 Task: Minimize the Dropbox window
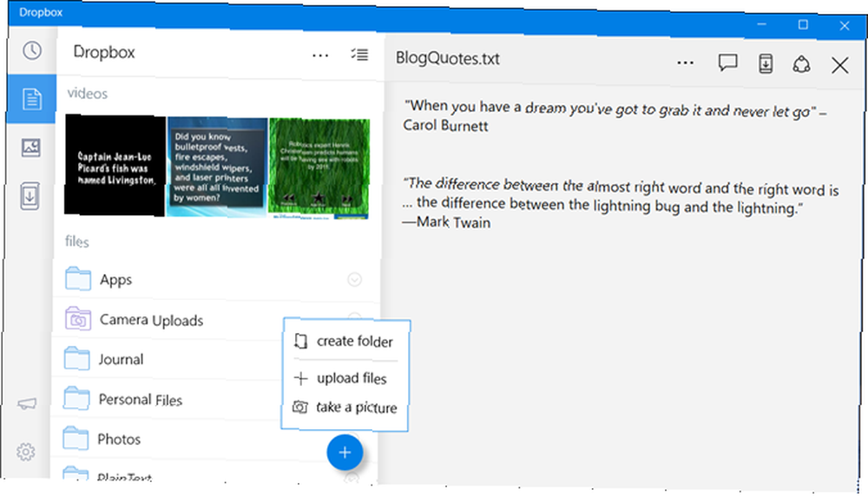762,24
